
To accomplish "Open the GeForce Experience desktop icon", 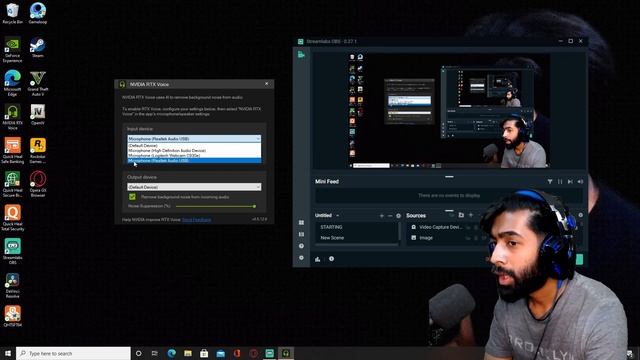I will pyautogui.click(x=12, y=49).
